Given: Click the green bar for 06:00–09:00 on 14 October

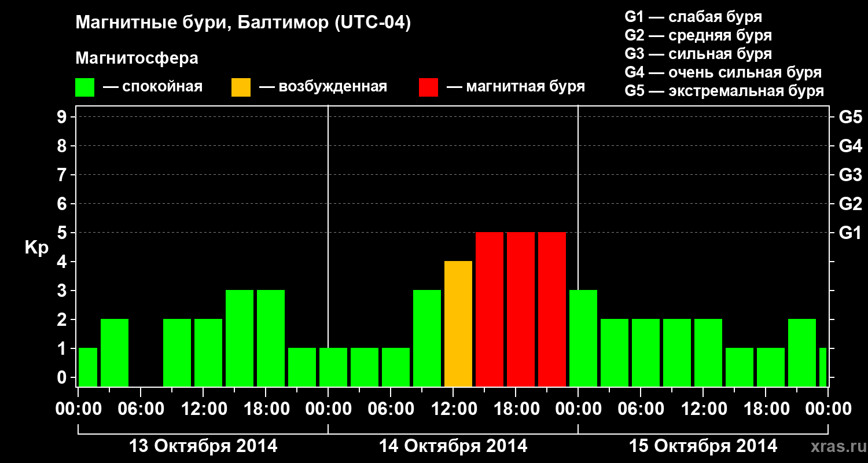Looking at the screenshot, I should pos(396,367).
